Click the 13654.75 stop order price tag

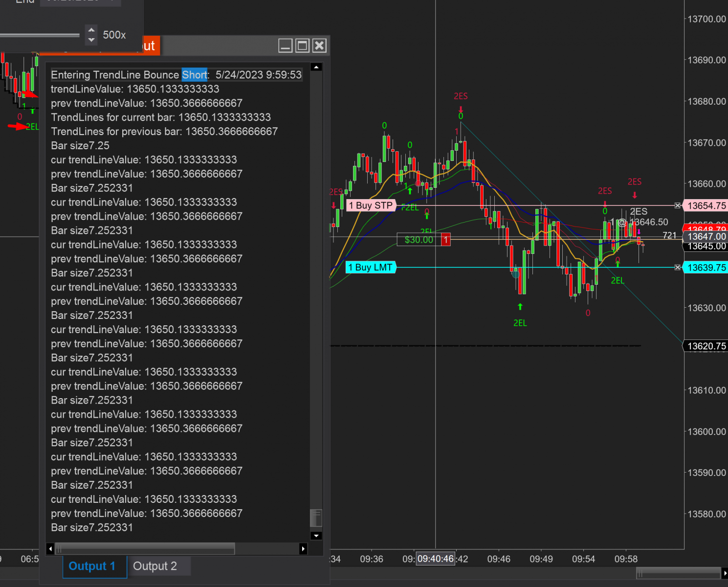click(x=706, y=205)
